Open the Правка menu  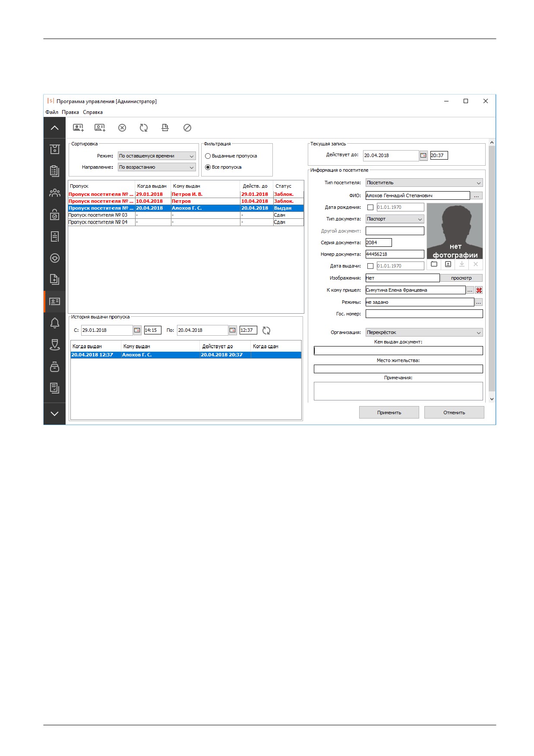[x=70, y=112]
